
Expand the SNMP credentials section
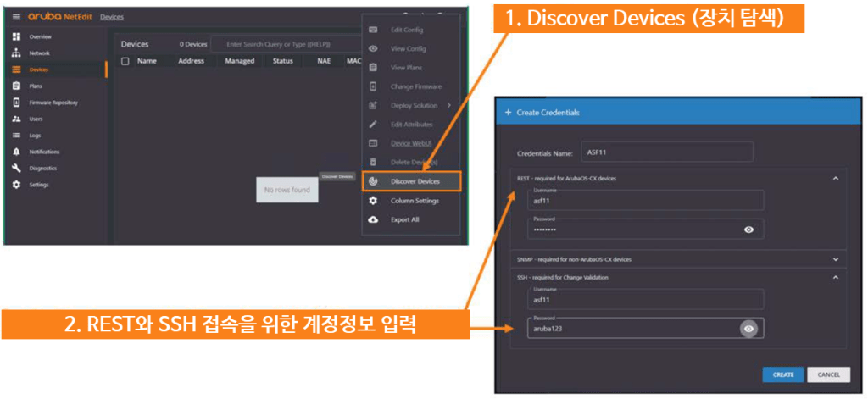coord(835,258)
